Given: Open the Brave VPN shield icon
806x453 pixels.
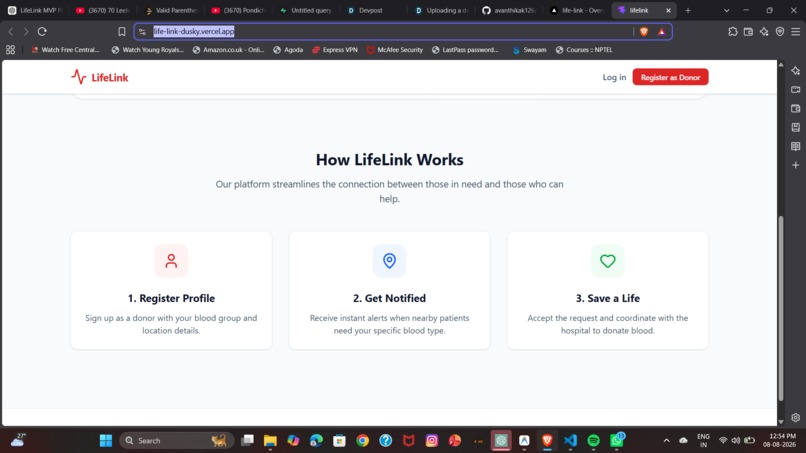Looking at the screenshot, I should [780, 31].
